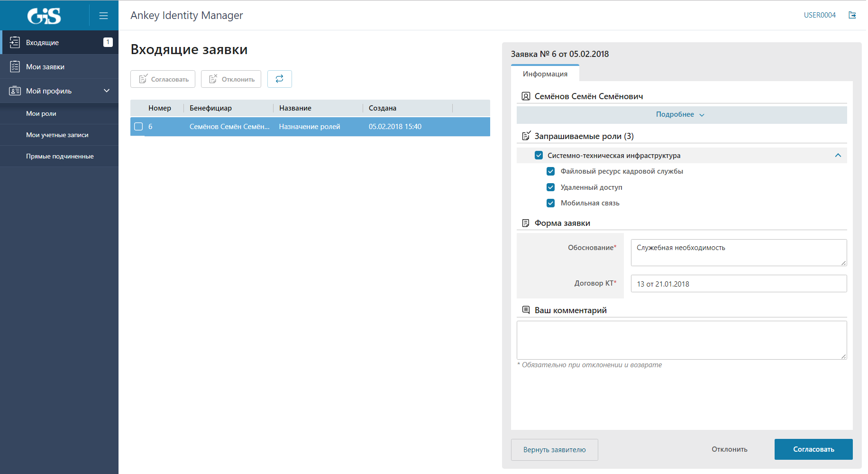Screen dimensions: 868x474
Task: Click the Мои заявки list icon
Action: [15, 66]
